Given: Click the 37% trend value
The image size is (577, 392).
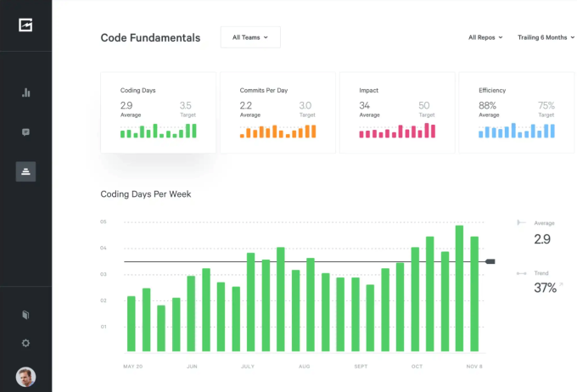Looking at the screenshot, I should click(545, 288).
